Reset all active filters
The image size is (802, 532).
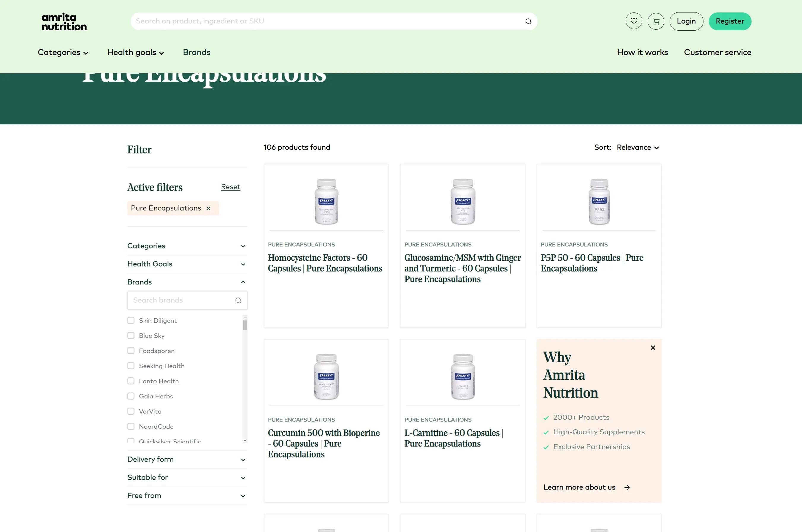point(231,187)
